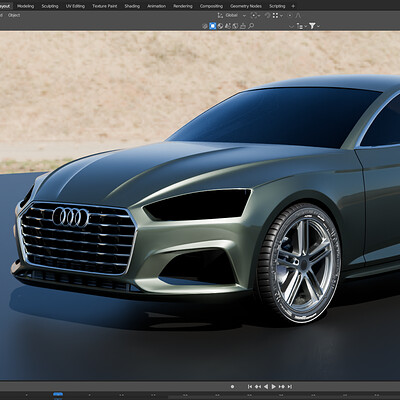
Task: Switch to the Shading workspace tab
Action: point(132,6)
